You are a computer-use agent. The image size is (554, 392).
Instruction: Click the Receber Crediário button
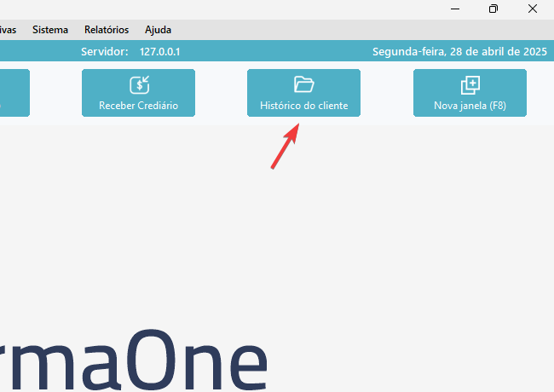138,93
